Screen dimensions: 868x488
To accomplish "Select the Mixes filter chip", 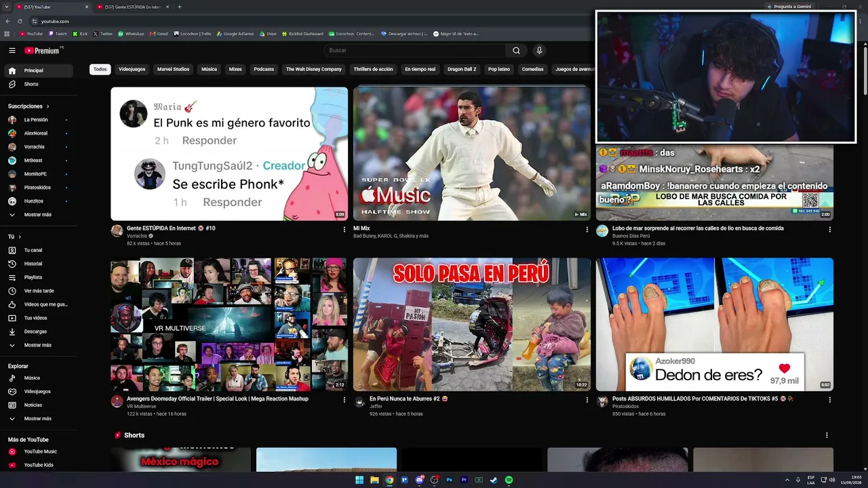I will tap(235, 69).
